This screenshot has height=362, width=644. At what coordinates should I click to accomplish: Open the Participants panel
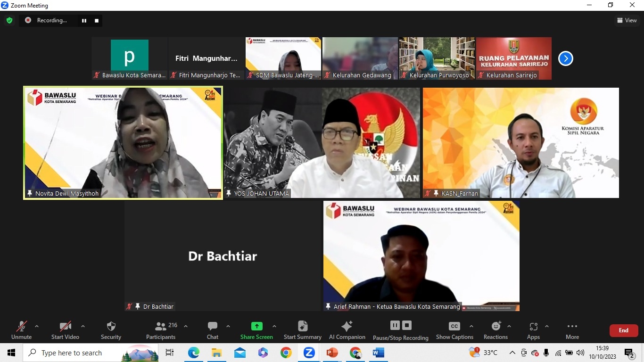coord(161,330)
